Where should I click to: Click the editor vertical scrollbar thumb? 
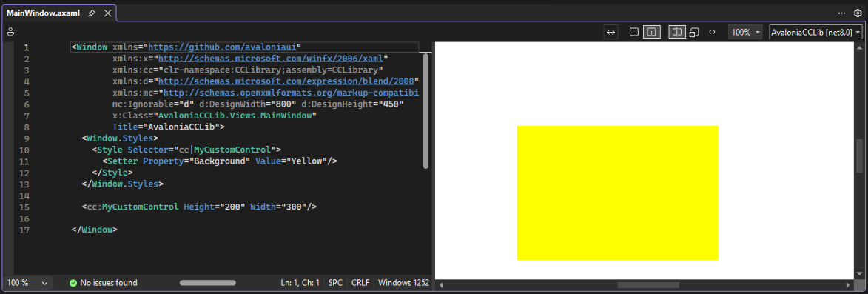pyautogui.click(x=425, y=111)
